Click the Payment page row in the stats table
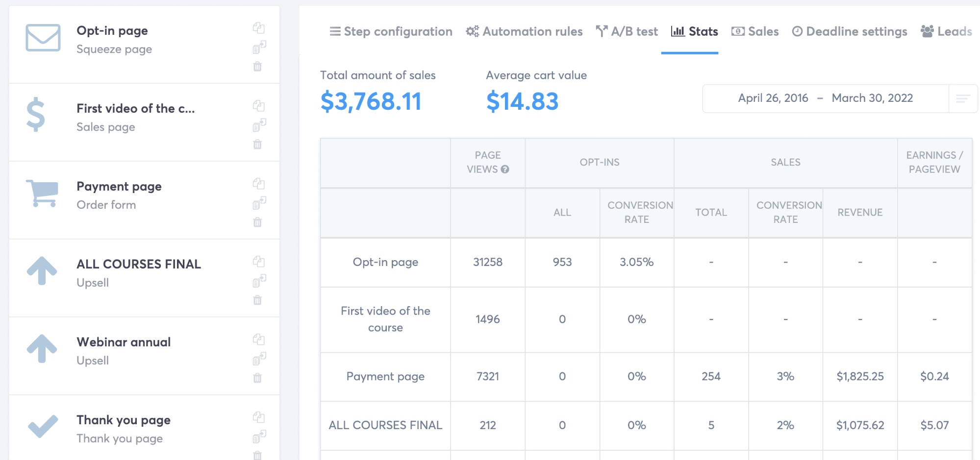This screenshot has width=980, height=460. click(x=385, y=377)
